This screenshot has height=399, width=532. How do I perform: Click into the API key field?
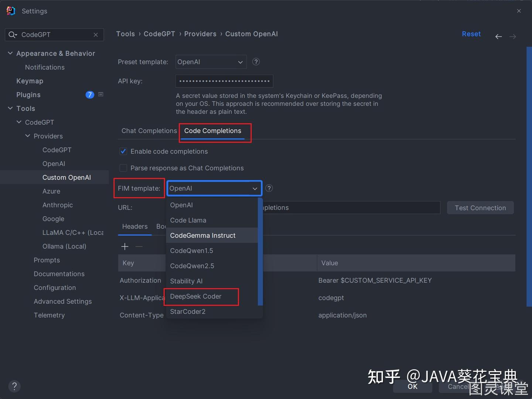click(224, 81)
